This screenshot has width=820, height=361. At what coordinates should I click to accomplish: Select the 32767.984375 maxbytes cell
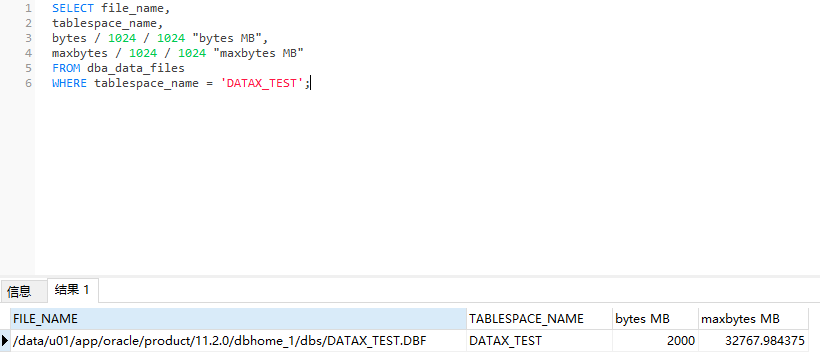(x=753, y=341)
